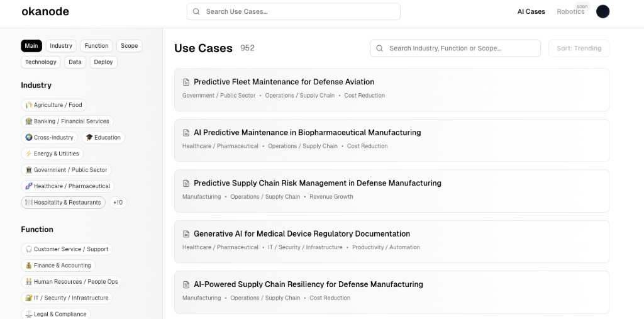Toggle the Finance & Accounting function filter
Screen dimensions: 644x319
58,266
